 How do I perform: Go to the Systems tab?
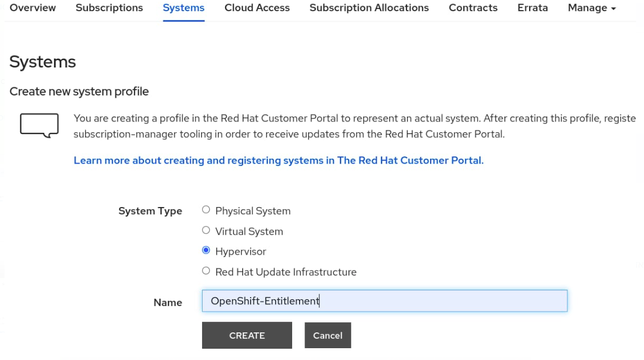[184, 8]
